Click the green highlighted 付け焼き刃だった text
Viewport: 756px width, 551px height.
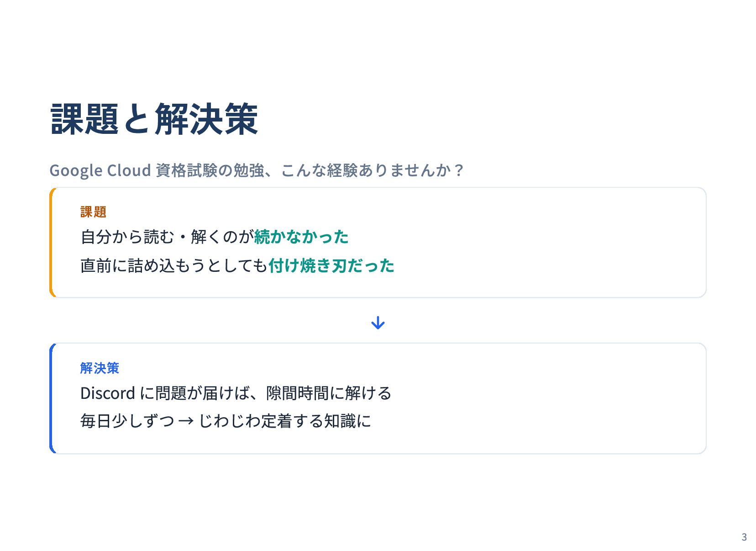[331, 265]
